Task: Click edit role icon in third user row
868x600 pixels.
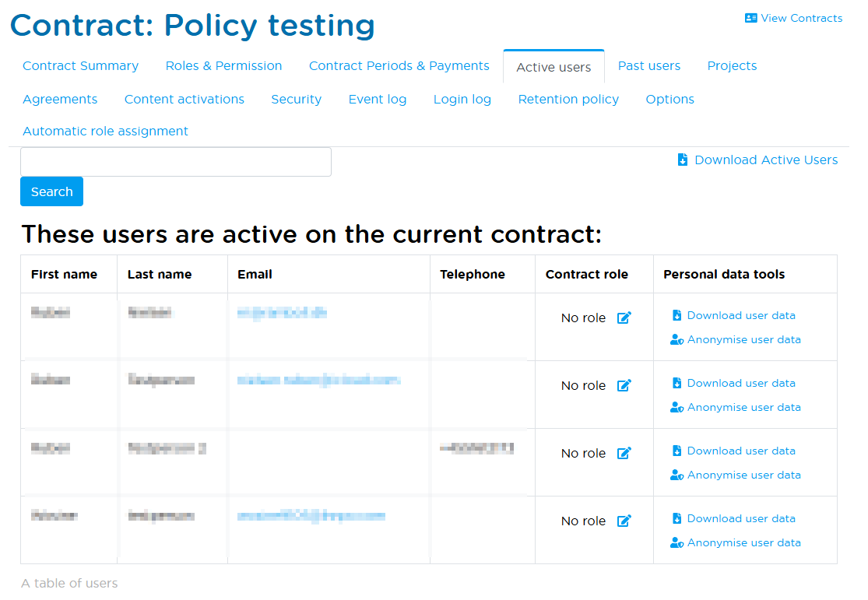Action: click(624, 453)
